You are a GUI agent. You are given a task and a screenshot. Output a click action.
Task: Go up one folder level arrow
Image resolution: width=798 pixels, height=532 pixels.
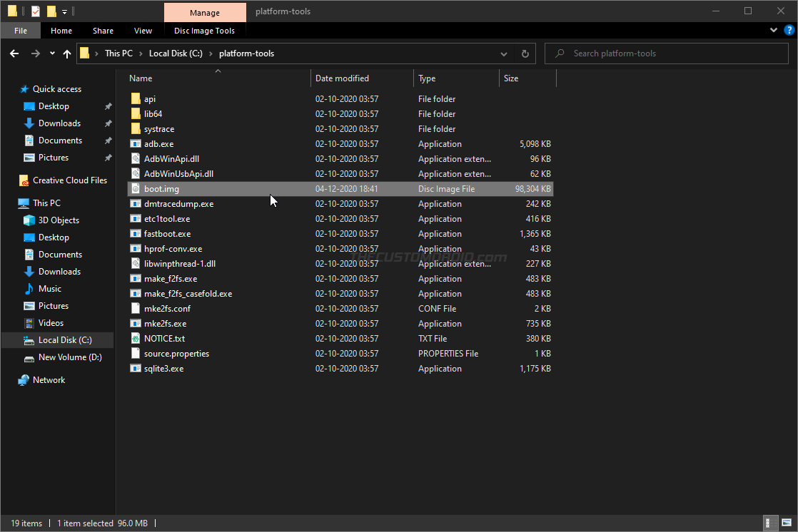click(x=66, y=53)
